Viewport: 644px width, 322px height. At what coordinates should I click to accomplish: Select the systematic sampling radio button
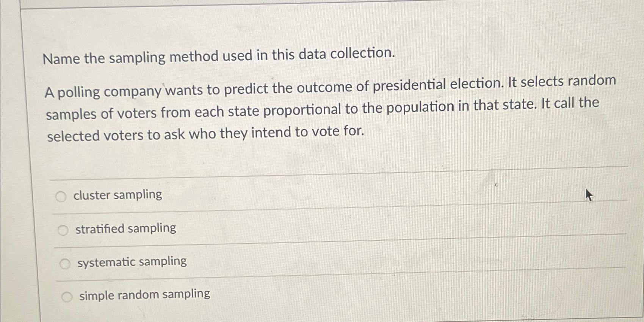pos(65,263)
